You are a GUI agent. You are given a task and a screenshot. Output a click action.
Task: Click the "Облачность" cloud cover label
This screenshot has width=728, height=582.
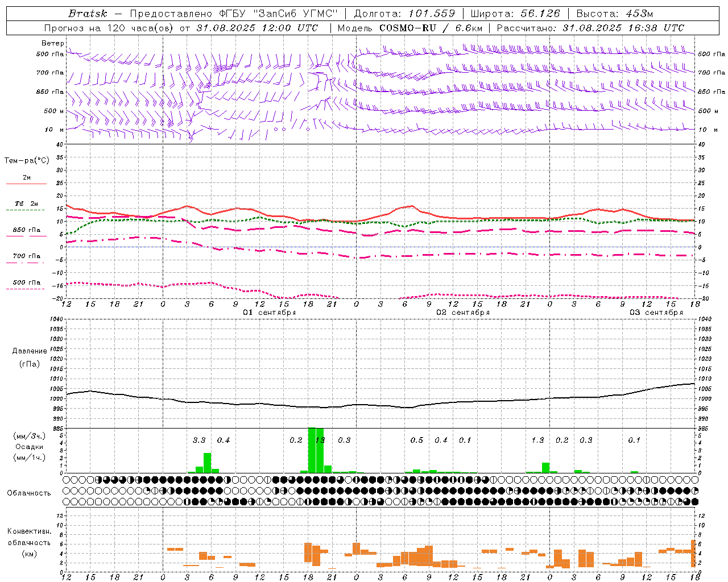(x=29, y=493)
